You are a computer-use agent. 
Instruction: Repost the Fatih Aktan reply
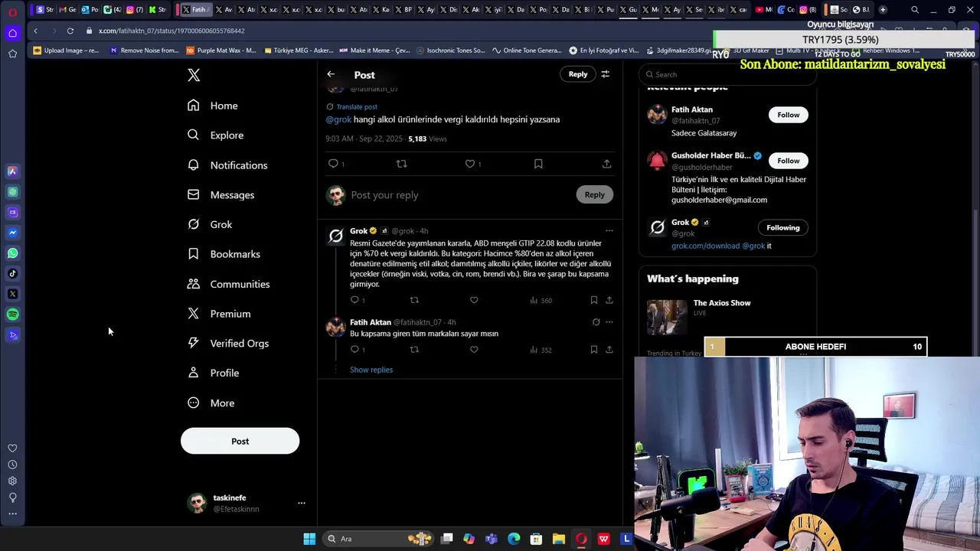(414, 350)
